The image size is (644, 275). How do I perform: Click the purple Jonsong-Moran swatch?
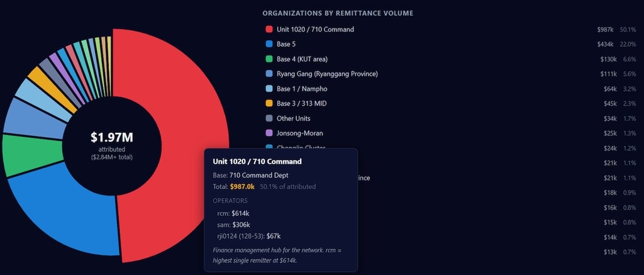(269, 133)
